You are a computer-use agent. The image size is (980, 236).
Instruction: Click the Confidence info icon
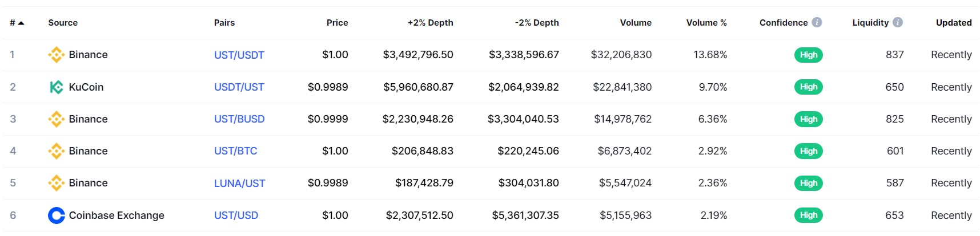[817, 22]
